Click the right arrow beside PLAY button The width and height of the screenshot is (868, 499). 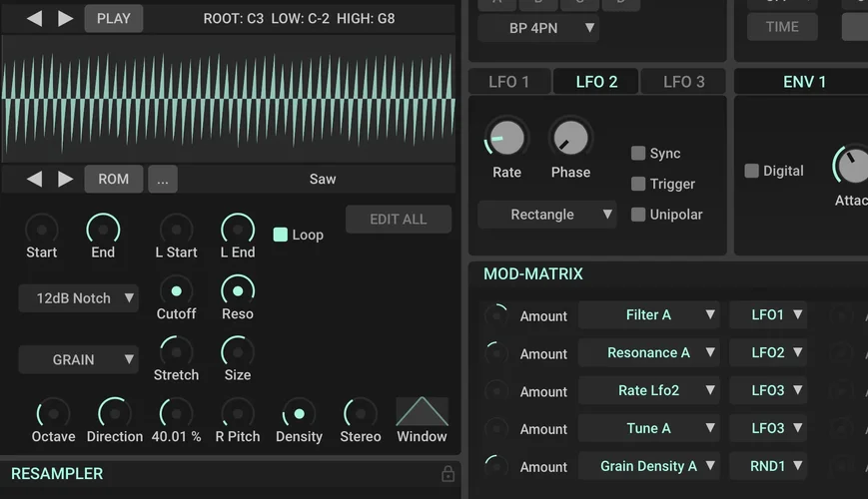(x=66, y=19)
